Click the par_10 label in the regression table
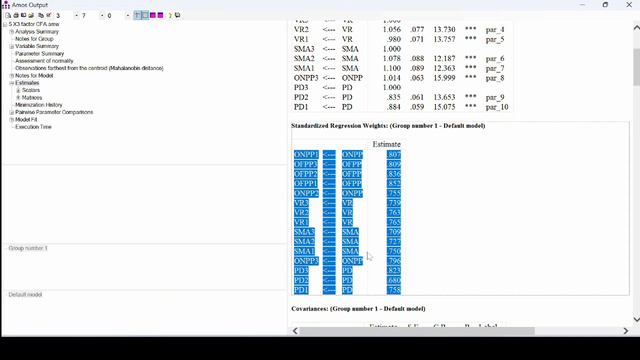Screen dimensions: 640x360 tap(497, 107)
